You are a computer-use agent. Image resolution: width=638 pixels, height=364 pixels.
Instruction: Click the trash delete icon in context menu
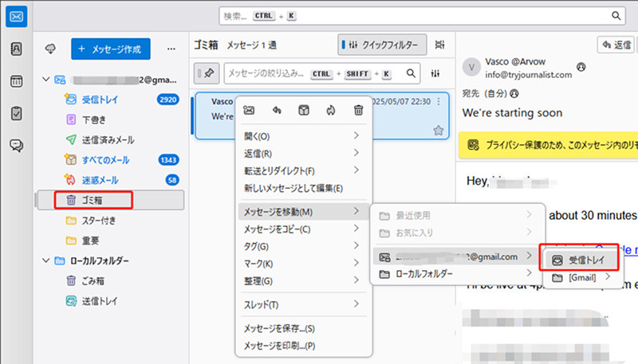(x=358, y=110)
